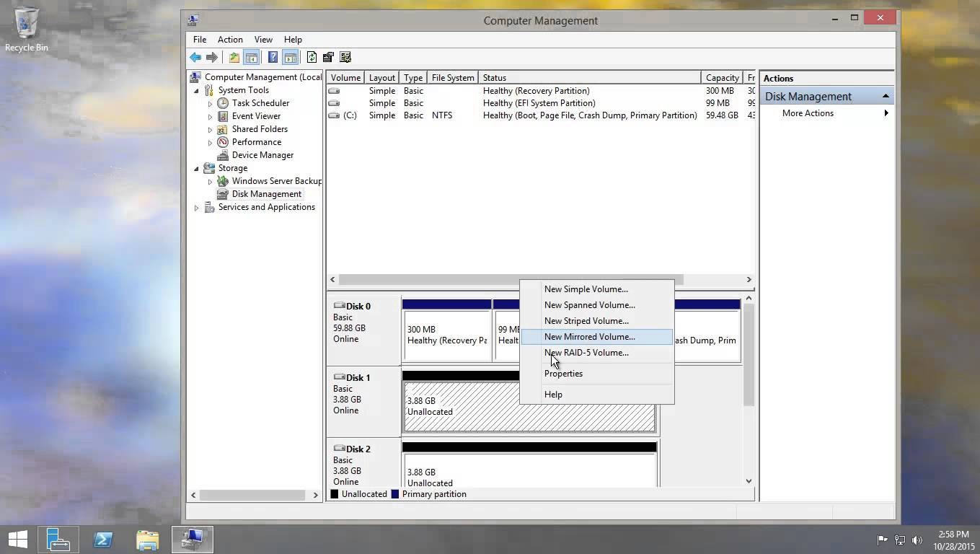The width and height of the screenshot is (980, 554).
Task: Click the Action Center flag tray icon
Action: pos(882,540)
